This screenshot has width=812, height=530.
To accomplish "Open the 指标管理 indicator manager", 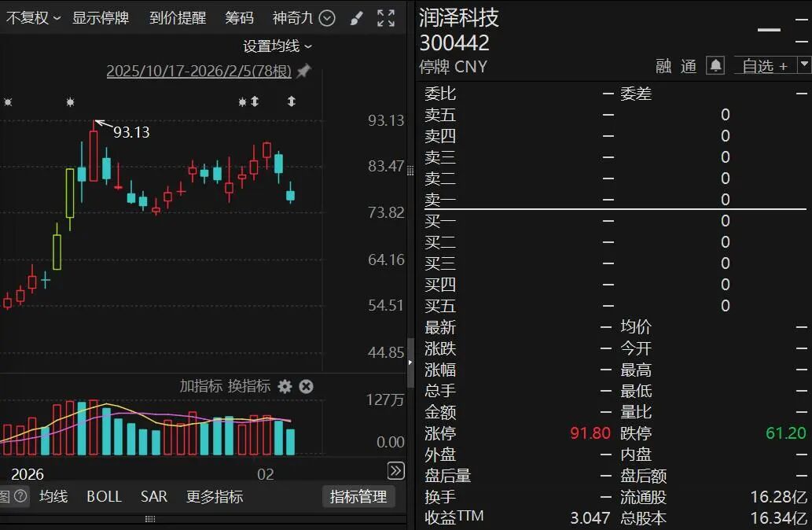I will tap(358, 497).
